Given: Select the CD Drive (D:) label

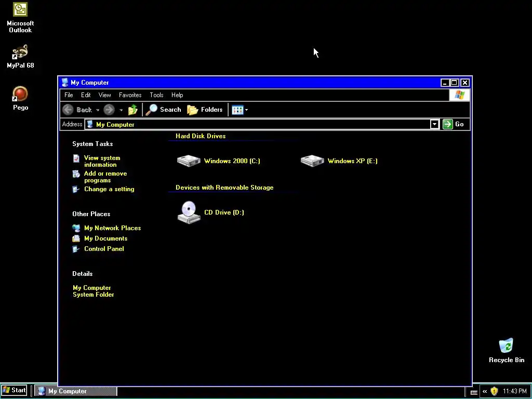Looking at the screenshot, I should pyautogui.click(x=224, y=212).
